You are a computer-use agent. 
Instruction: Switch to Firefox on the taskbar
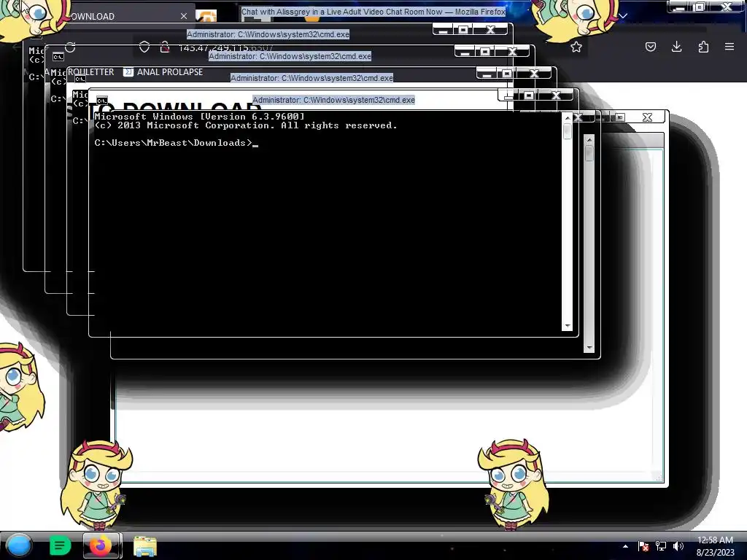pos(101,545)
